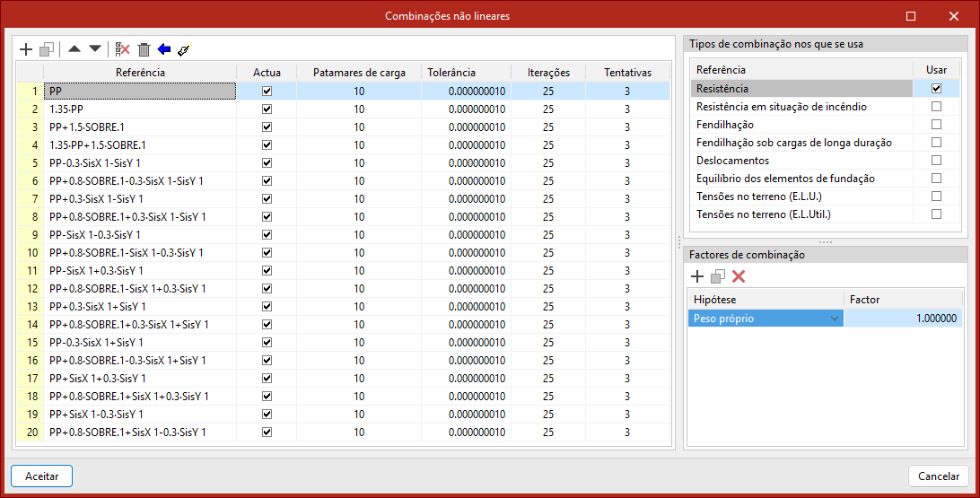Delete combination factor with red X
This screenshot has height=498, width=980.
(739, 276)
